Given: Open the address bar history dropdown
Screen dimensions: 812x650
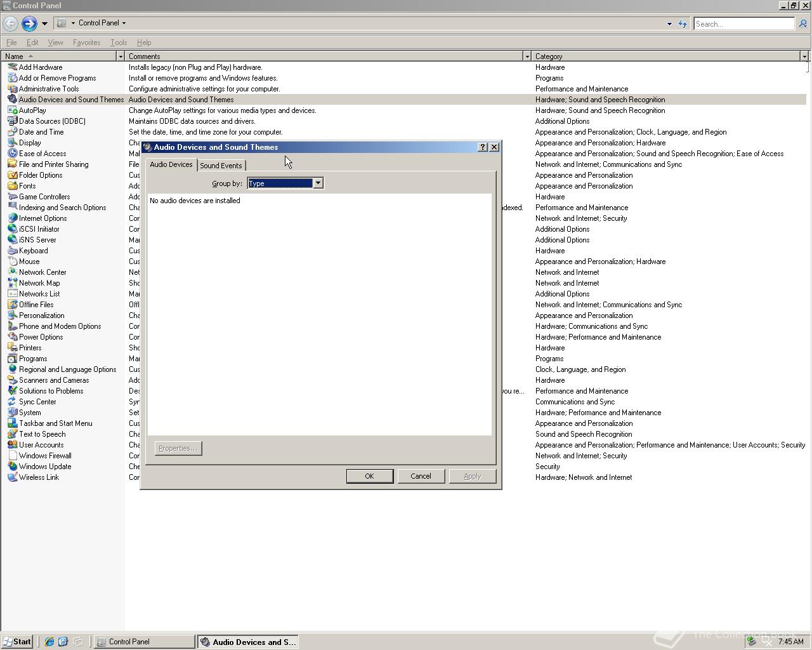Looking at the screenshot, I should [x=669, y=23].
